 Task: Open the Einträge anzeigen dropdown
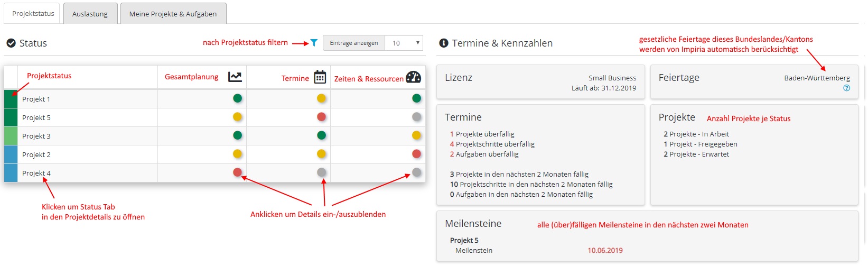[x=404, y=43]
